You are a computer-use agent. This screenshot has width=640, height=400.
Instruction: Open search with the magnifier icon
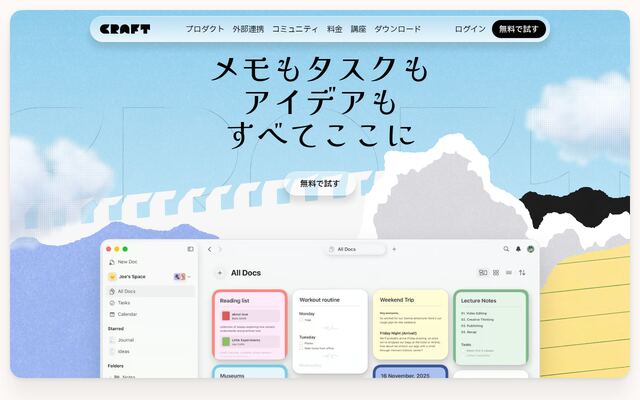(506, 249)
